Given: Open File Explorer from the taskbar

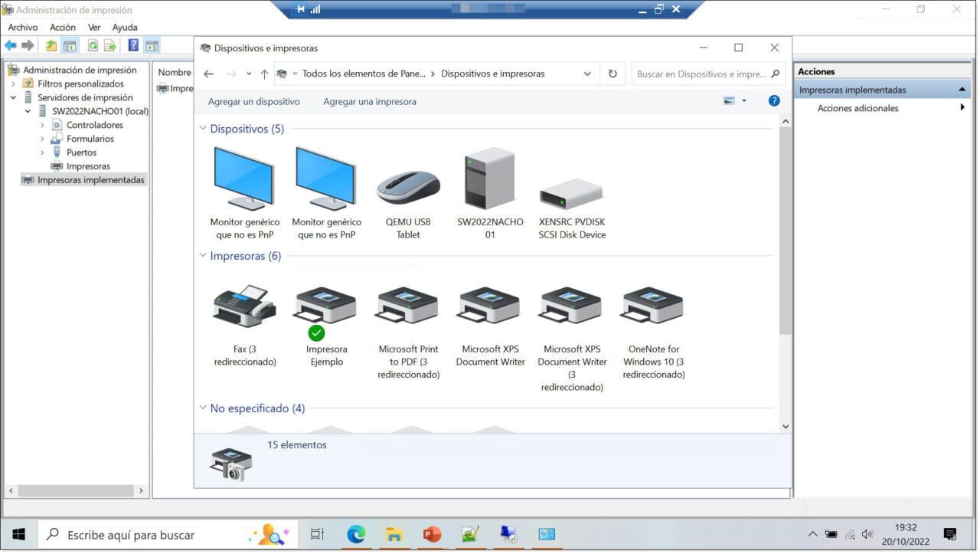Looking at the screenshot, I should 394,534.
